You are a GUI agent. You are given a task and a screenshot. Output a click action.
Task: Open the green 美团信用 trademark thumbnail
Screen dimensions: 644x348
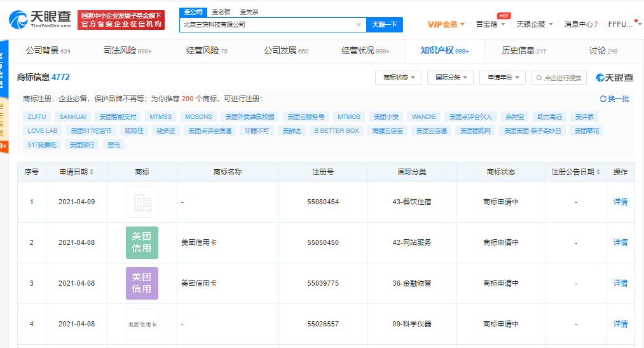tap(142, 242)
